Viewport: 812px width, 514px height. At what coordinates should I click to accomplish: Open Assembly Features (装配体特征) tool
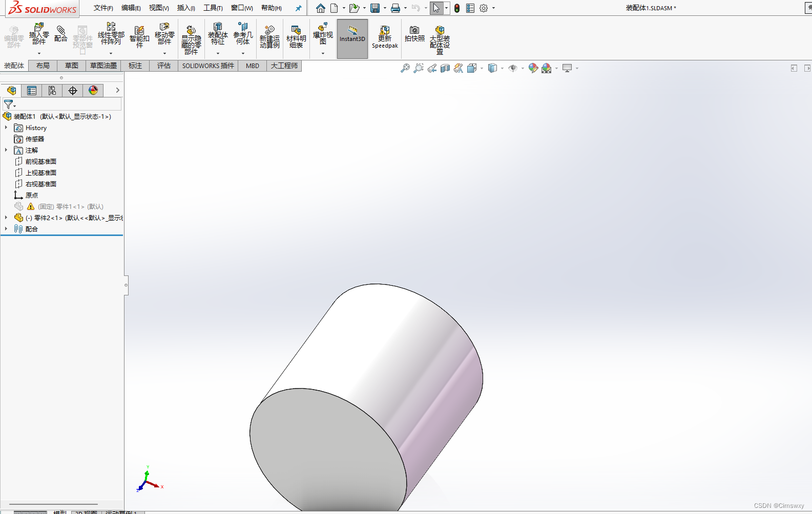point(218,34)
